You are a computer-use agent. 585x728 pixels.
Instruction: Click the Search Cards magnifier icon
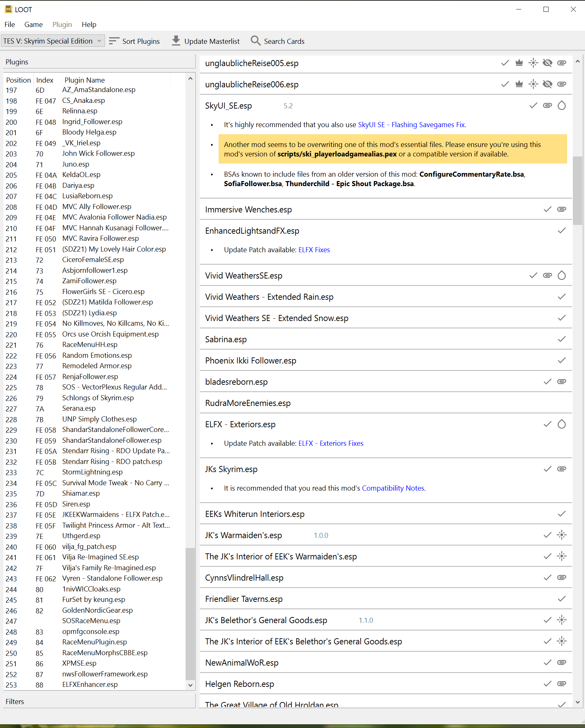tap(256, 41)
